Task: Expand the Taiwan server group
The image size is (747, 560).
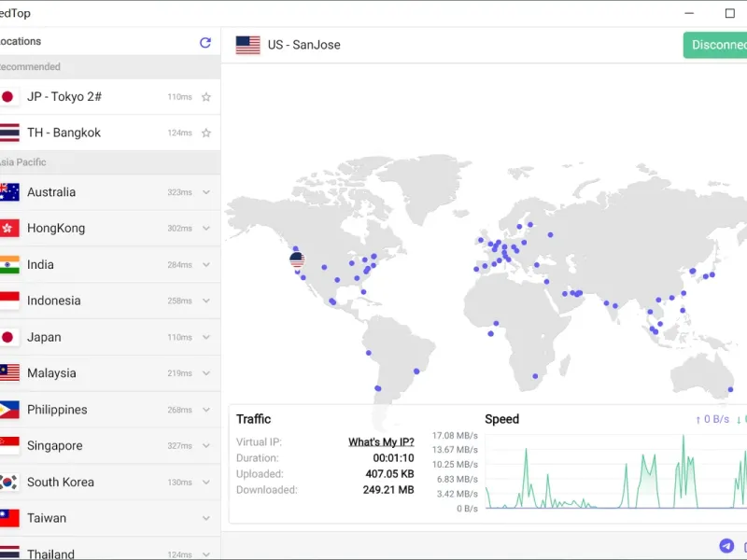Action: (x=206, y=518)
